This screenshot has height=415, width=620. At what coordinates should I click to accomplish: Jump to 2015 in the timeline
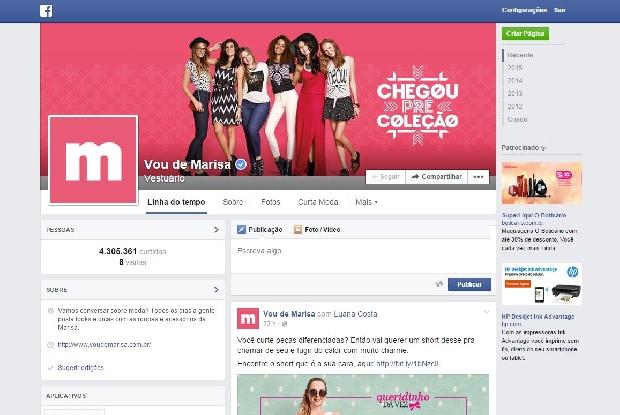[x=515, y=68]
